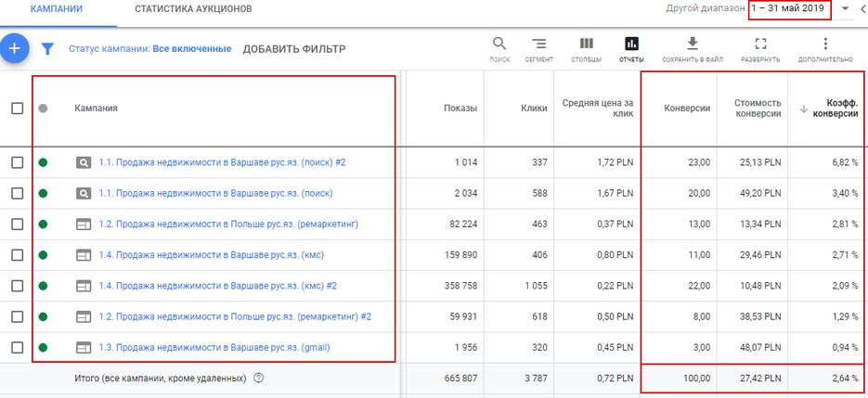Image resolution: width=868 pixels, height=398 pixels.
Task: Select checkbox for campaign with 1 014 impressions
Action: coord(18,162)
